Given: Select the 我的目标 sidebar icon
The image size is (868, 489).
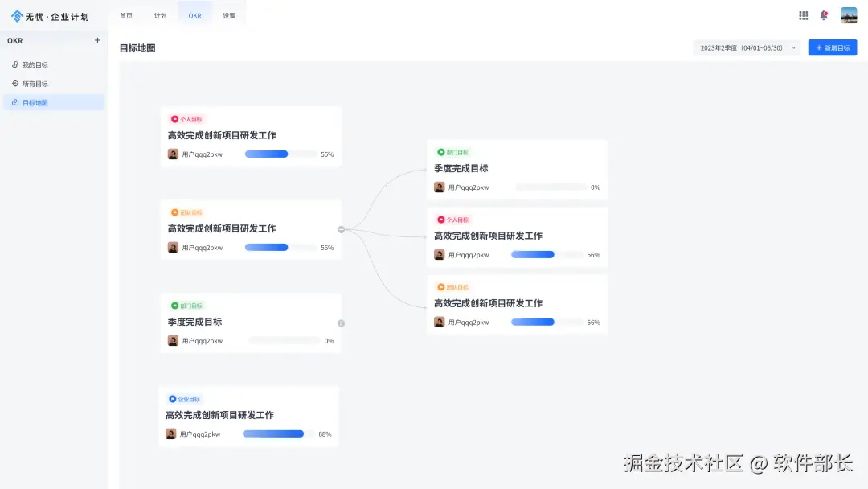Looking at the screenshot, I should (15, 64).
